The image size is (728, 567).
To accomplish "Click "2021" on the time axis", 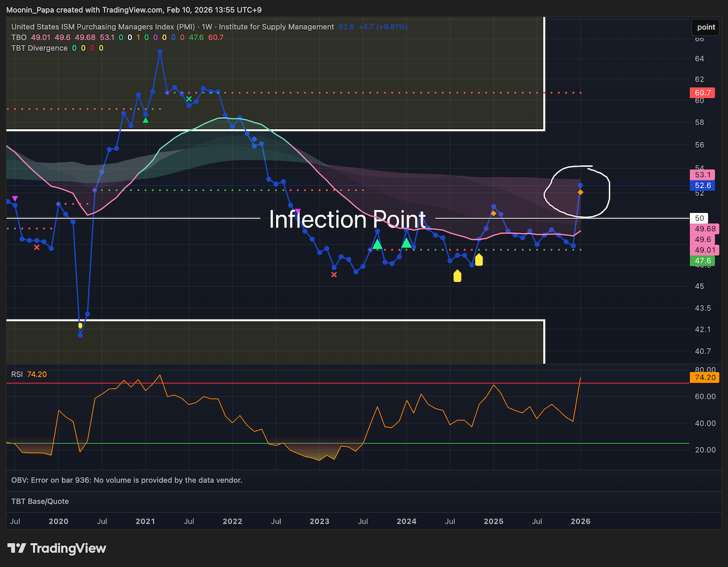I will (x=145, y=521).
